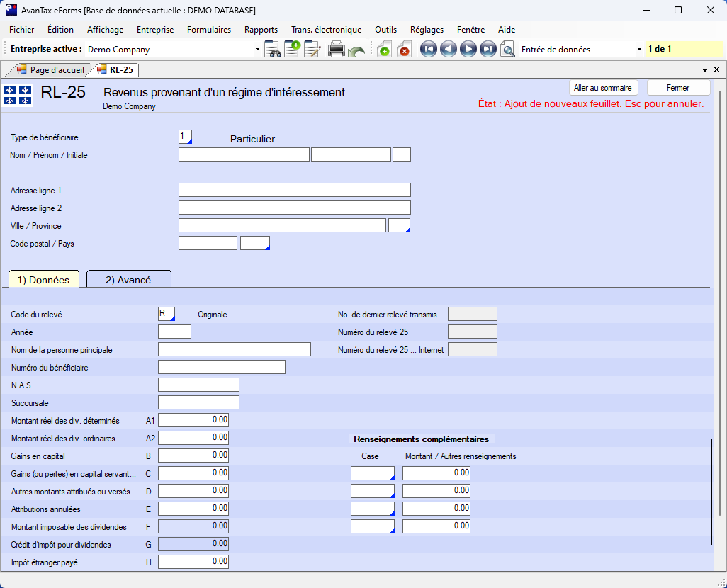Viewport: 727px width, 588px height.
Task: Open the Entreprise active dropdown
Action: [257, 50]
